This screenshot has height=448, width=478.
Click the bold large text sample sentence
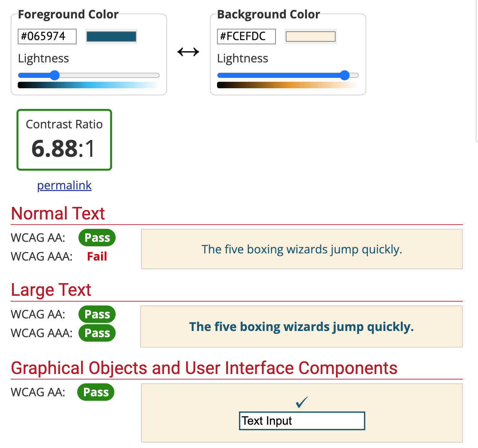tap(301, 327)
